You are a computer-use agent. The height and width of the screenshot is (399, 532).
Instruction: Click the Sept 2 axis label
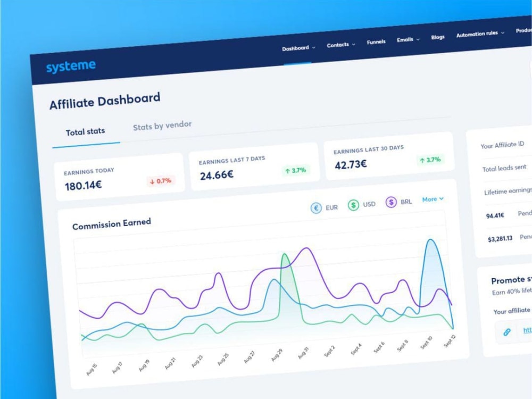[x=329, y=351]
